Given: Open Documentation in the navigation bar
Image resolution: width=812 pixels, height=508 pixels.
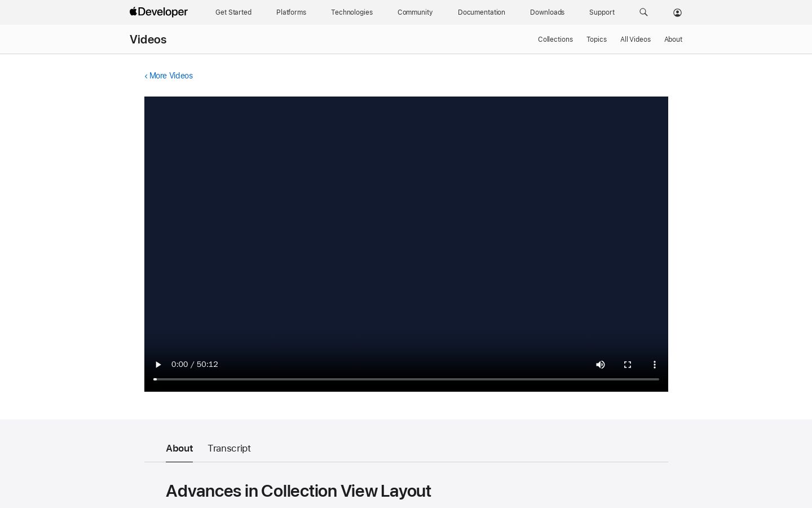Looking at the screenshot, I should (x=482, y=12).
